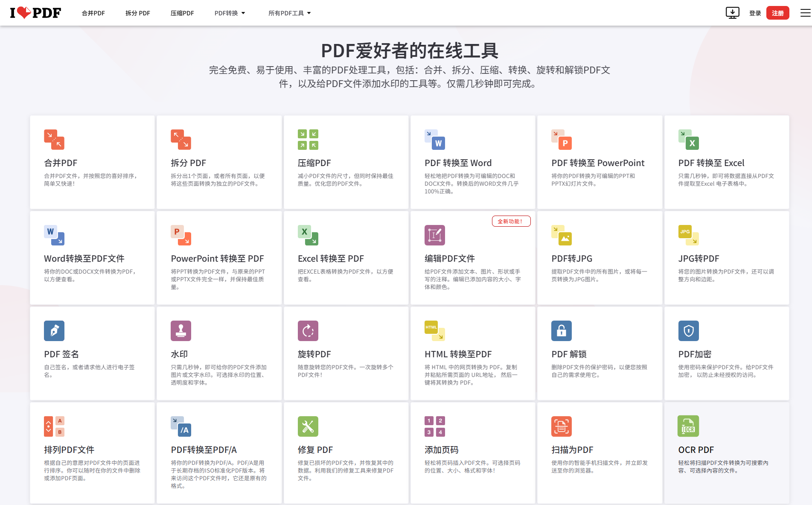
Task: Select 合并PDF in the navigation bar
Action: coord(93,13)
